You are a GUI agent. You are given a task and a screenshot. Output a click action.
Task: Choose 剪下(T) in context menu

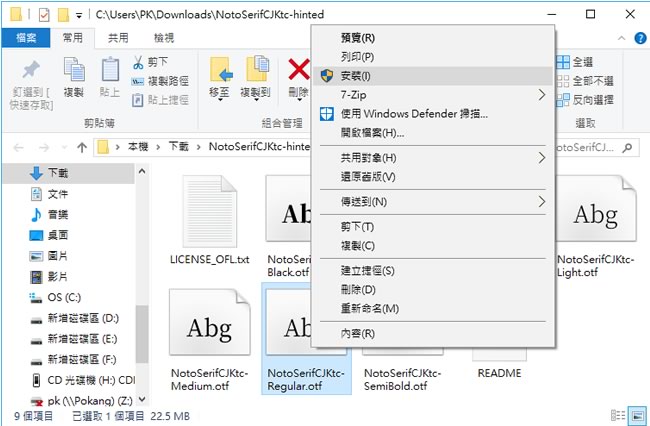coord(433,227)
